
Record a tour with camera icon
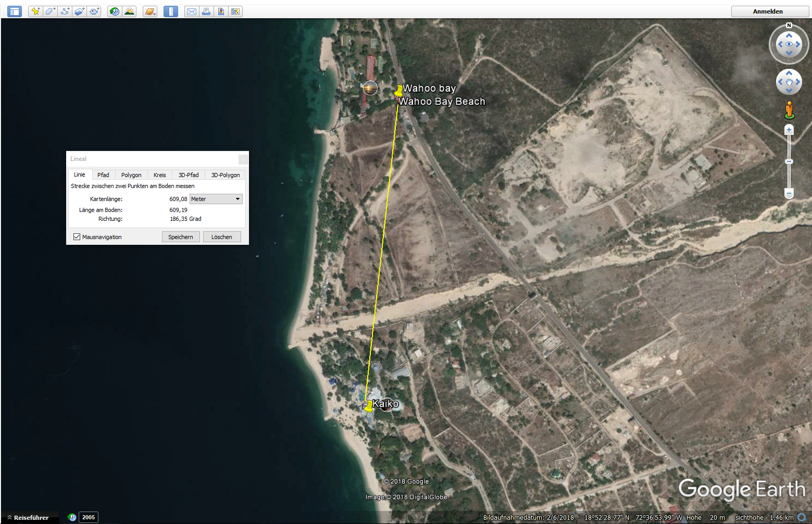tap(94, 11)
